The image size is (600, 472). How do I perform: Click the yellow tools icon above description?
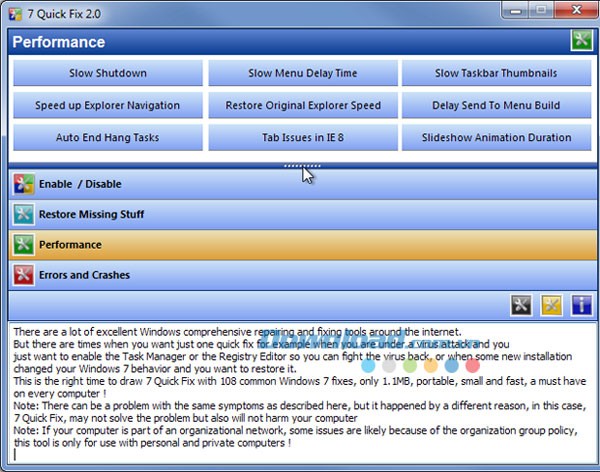551,306
